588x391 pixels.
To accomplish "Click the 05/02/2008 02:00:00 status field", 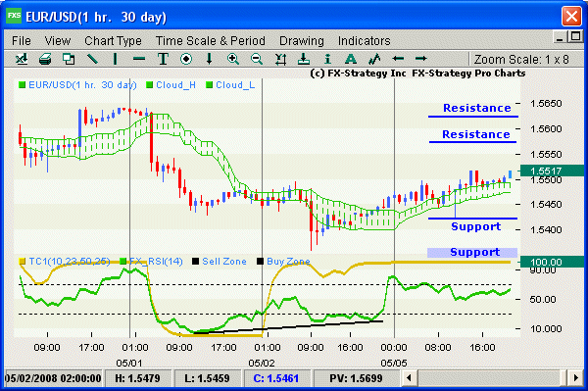I will (x=53, y=378).
